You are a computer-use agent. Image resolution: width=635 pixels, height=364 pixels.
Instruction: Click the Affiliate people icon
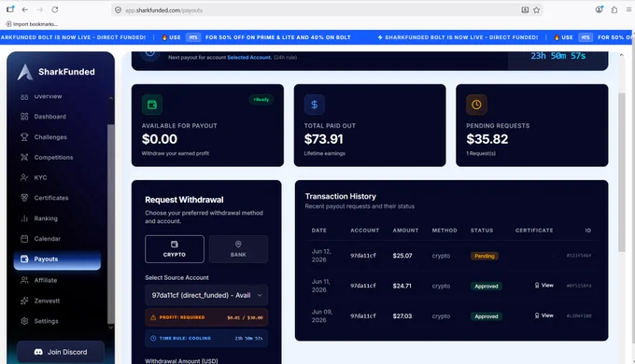coord(24,280)
